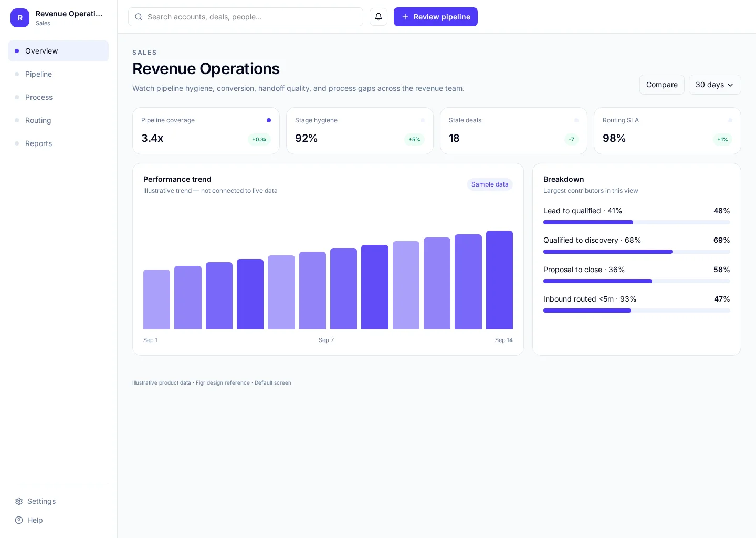Go to Process in sidebar
This screenshot has width=756, height=538.
click(58, 97)
